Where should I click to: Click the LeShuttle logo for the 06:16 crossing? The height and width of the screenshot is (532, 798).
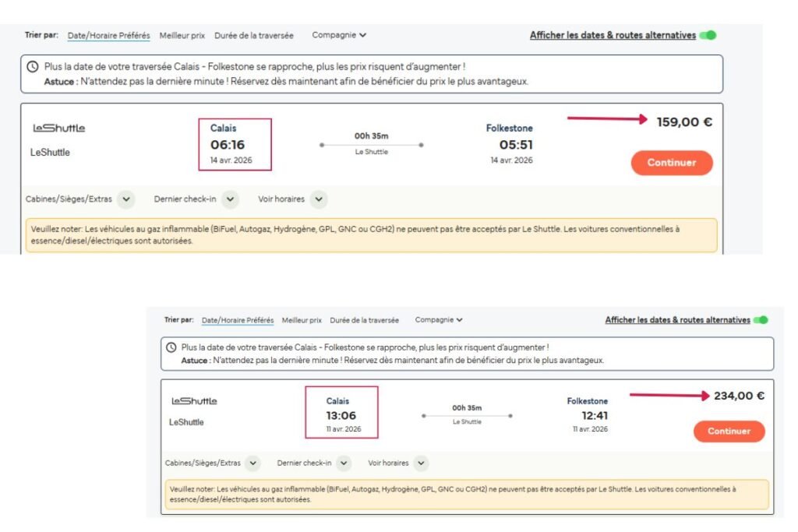pyautogui.click(x=58, y=128)
